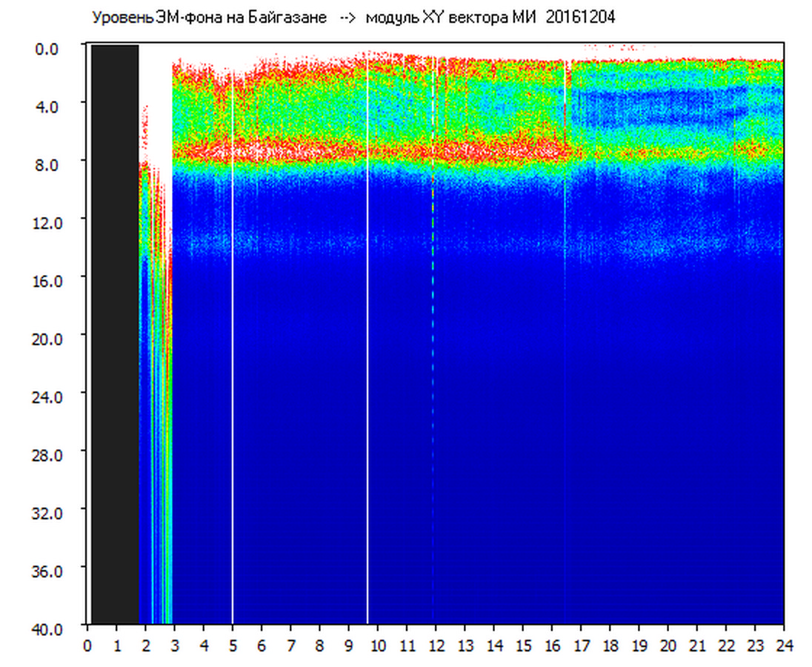This screenshot has width=812, height=667.
Task: Click the x-axis tick label 21
Action: click(x=696, y=645)
